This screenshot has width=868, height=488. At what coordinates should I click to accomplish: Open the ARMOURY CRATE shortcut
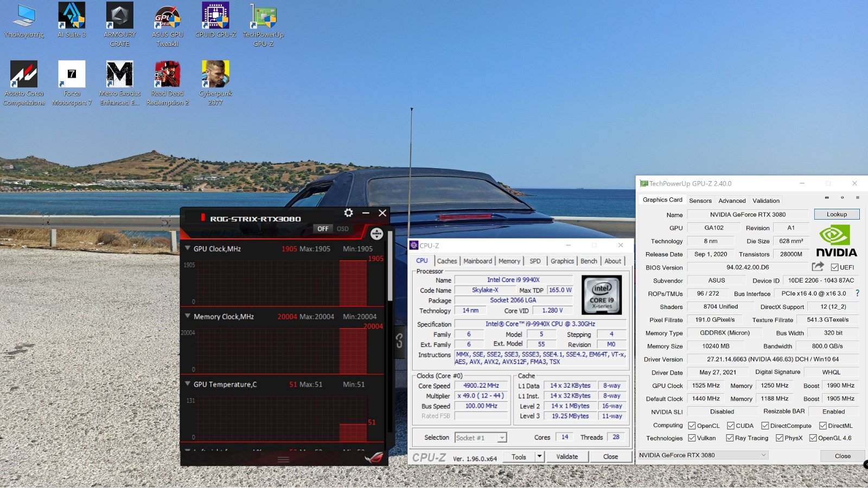pos(119,25)
